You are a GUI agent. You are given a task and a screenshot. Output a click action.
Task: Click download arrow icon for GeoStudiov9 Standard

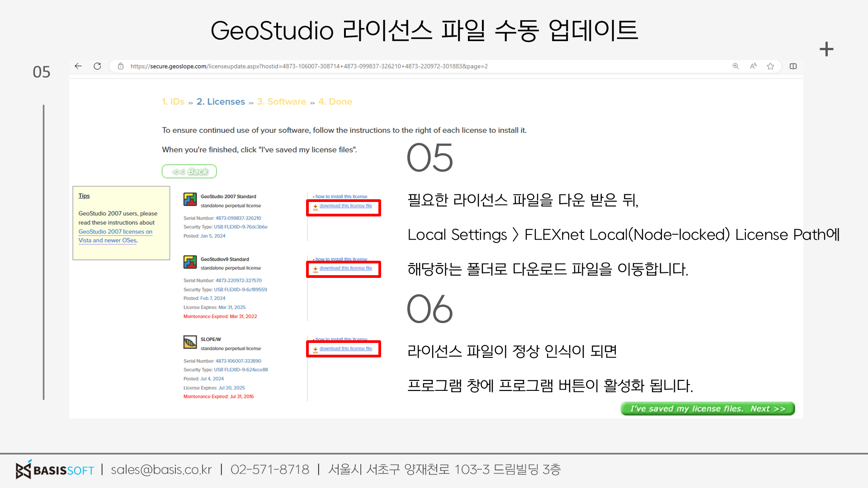[315, 269]
